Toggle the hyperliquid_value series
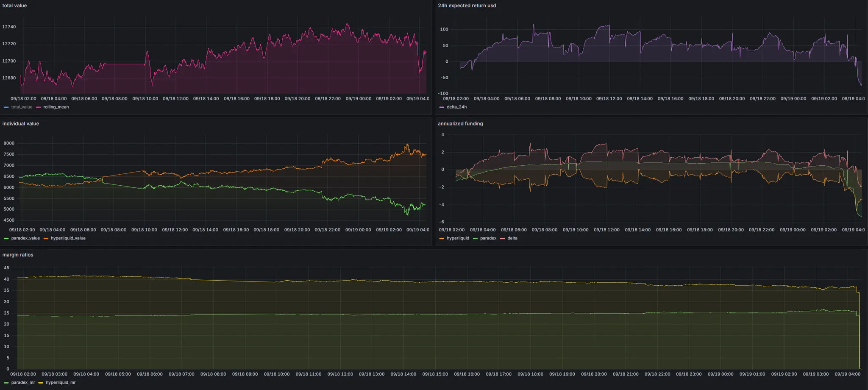Screen dimensions: 868x390 point(68,238)
